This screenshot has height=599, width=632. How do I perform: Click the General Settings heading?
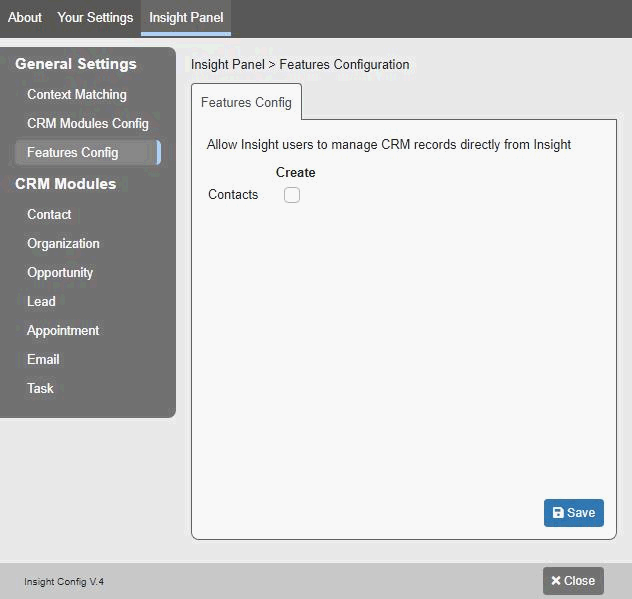76,64
